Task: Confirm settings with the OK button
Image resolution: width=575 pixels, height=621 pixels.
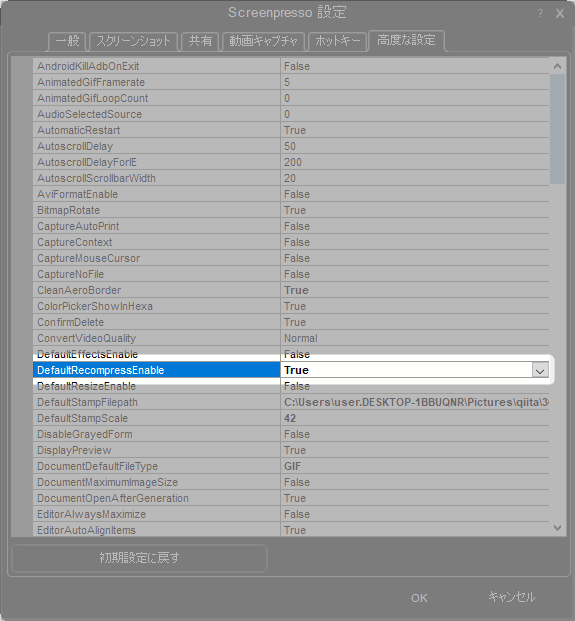Action: tap(419, 598)
